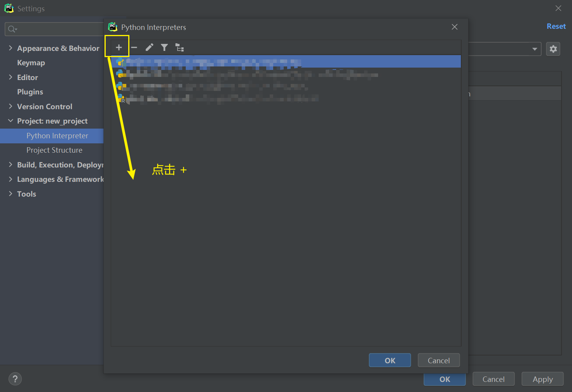
Task: Open the interpreter dropdown arrow
Action: [x=534, y=49]
